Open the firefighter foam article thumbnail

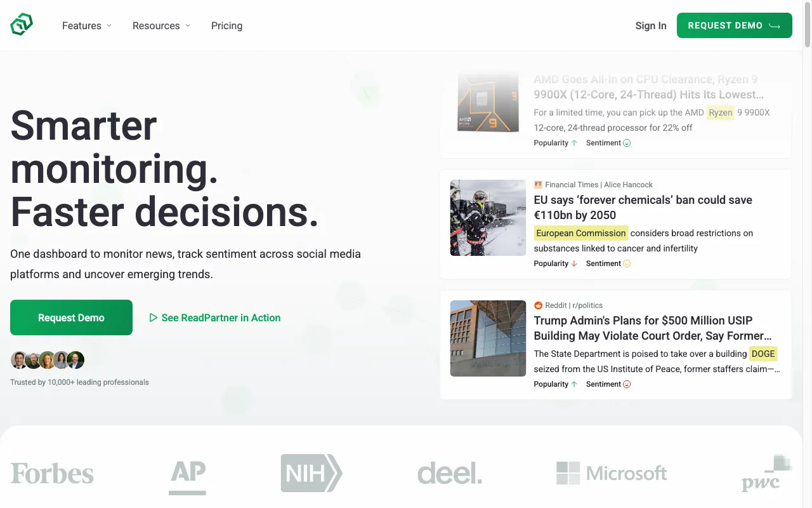click(x=488, y=218)
